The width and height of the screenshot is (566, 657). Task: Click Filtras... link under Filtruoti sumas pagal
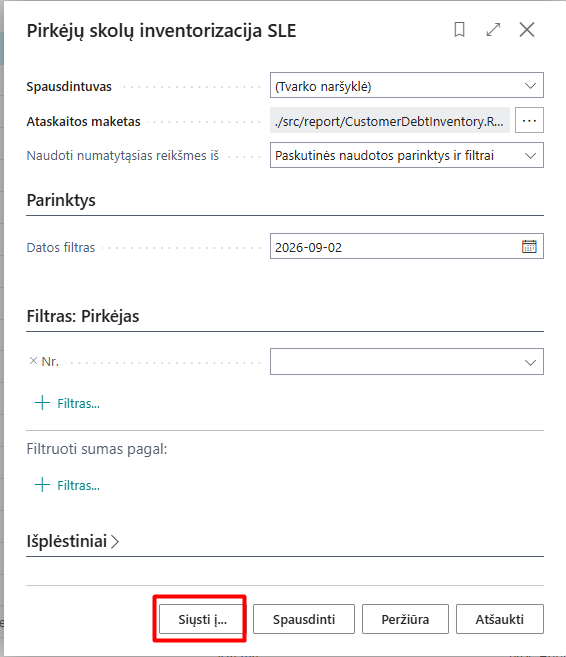[x=78, y=486]
